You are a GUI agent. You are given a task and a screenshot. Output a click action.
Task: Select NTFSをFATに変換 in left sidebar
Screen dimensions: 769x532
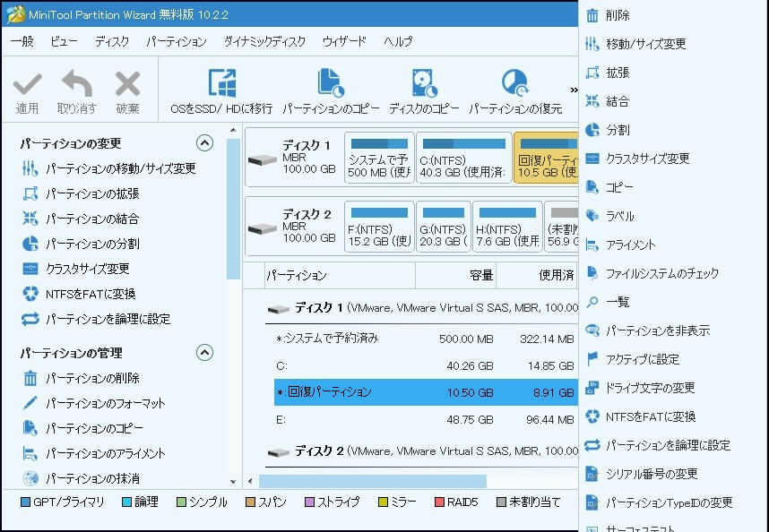point(79,294)
